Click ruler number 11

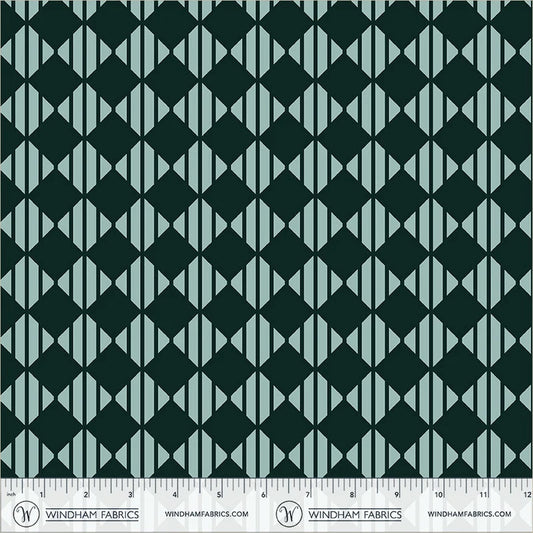pos(483,495)
